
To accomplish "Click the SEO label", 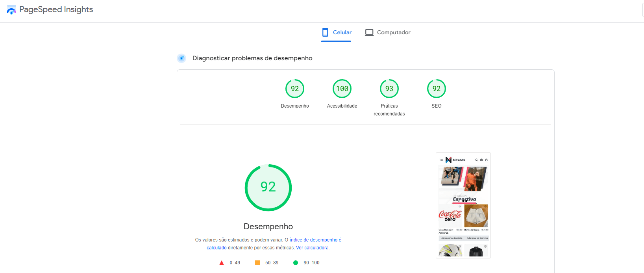I will point(437,106).
